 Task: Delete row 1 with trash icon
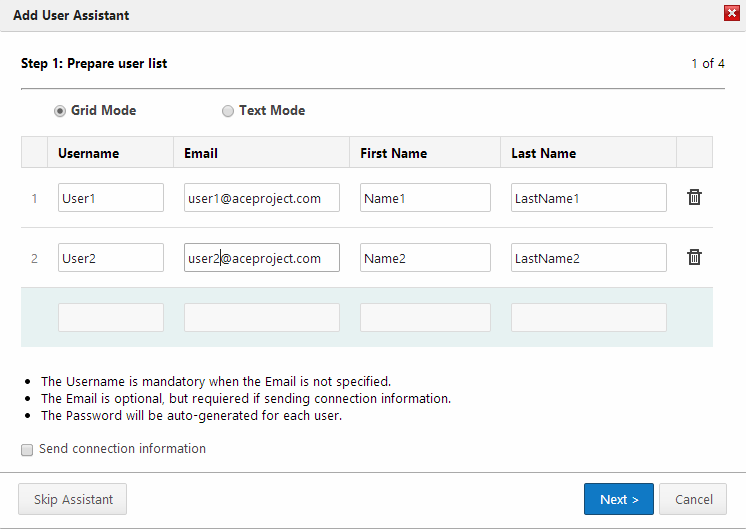click(x=694, y=197)
